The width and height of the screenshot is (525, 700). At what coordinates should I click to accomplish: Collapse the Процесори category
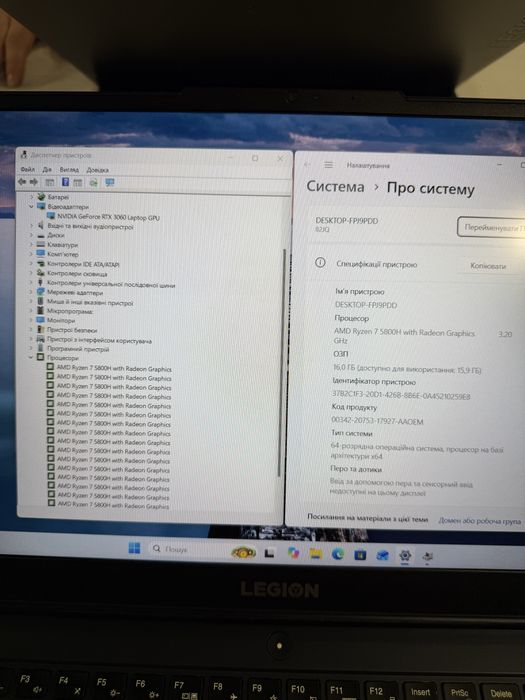(x=31, y=358)
